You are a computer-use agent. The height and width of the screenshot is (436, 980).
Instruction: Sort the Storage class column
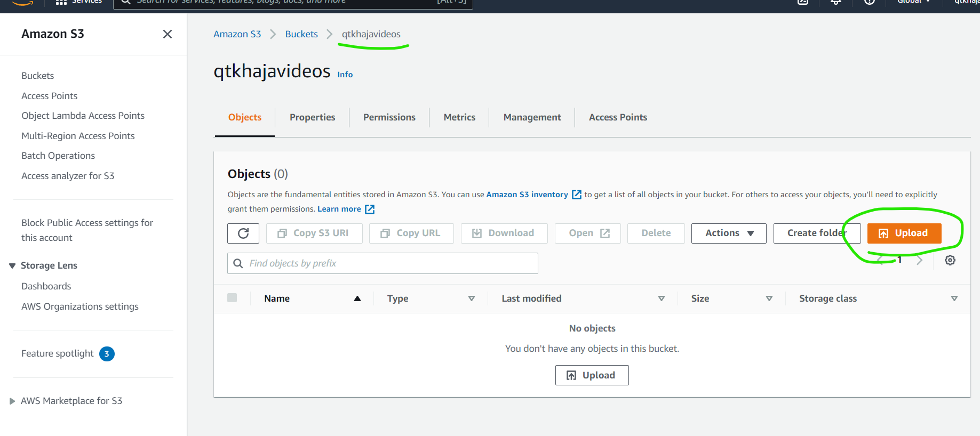tap(954, 298)
